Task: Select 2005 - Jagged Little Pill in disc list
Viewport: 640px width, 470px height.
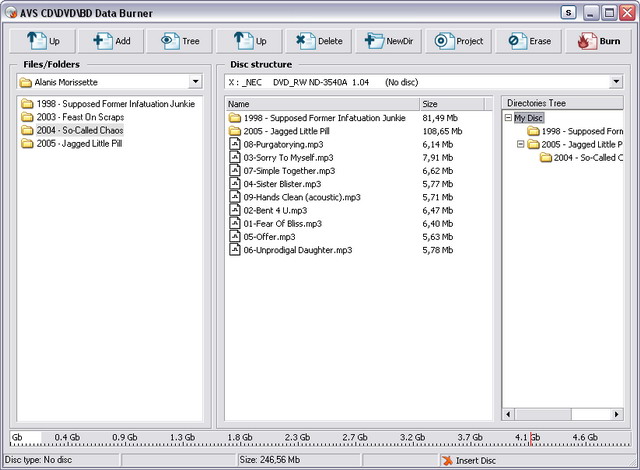Action: pyautogui.click(x=279, y=131)
